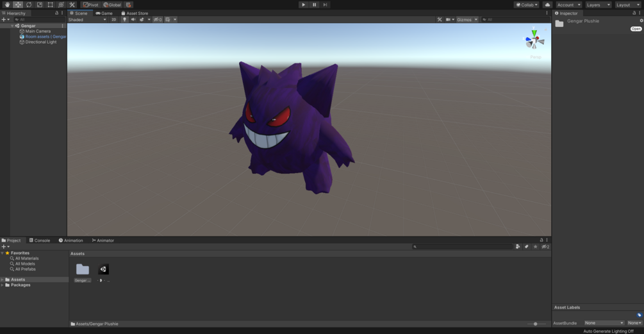The height and width of the screenshot is (334, 644).
Task: Lock the Hierarchy panel
Action: click(x=56, y=13)
